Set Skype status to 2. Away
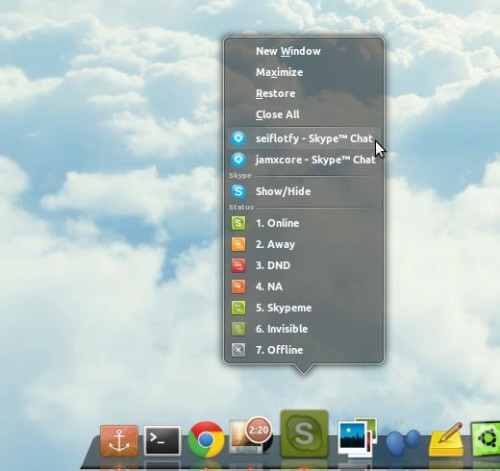The height and width of the screenshot is (471, 500). 303,244
